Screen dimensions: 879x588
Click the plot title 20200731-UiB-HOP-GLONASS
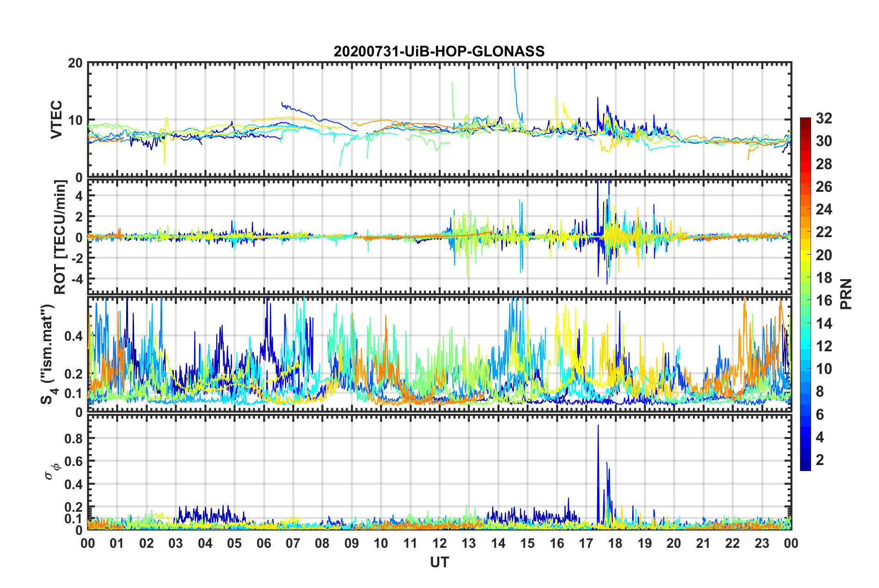tap(439, 51)
